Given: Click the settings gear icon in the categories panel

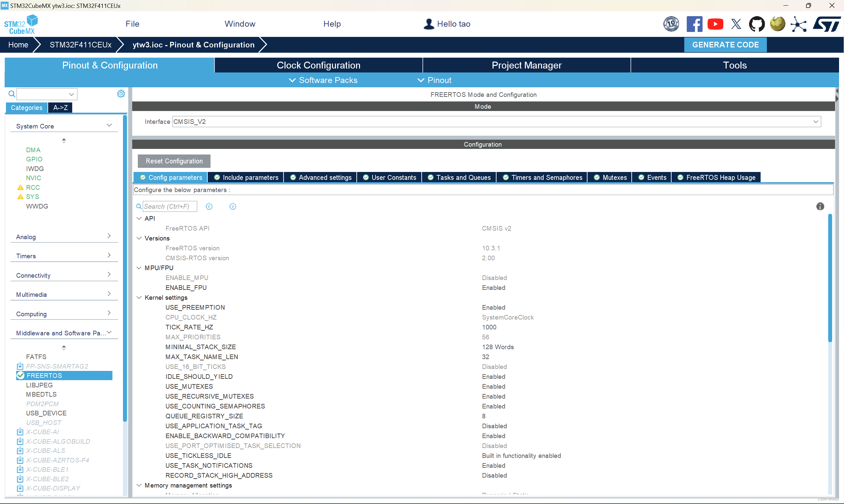Looking at the screenshot, I should tap(121, 94).
